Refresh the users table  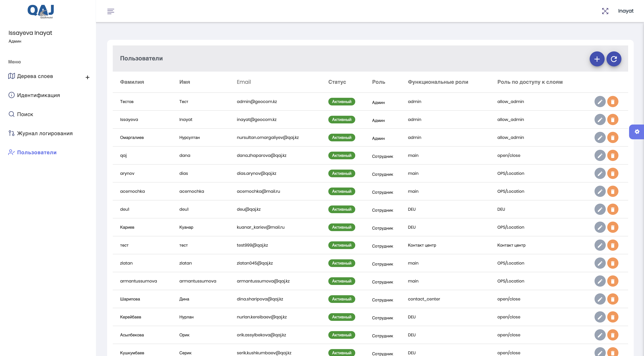click(614, 59)
